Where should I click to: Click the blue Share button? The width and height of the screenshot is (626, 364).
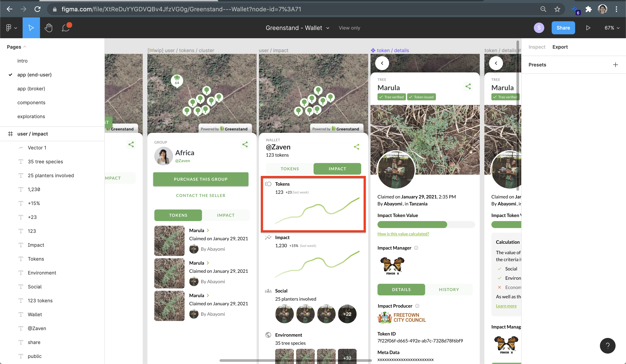[x=563, y=28]
